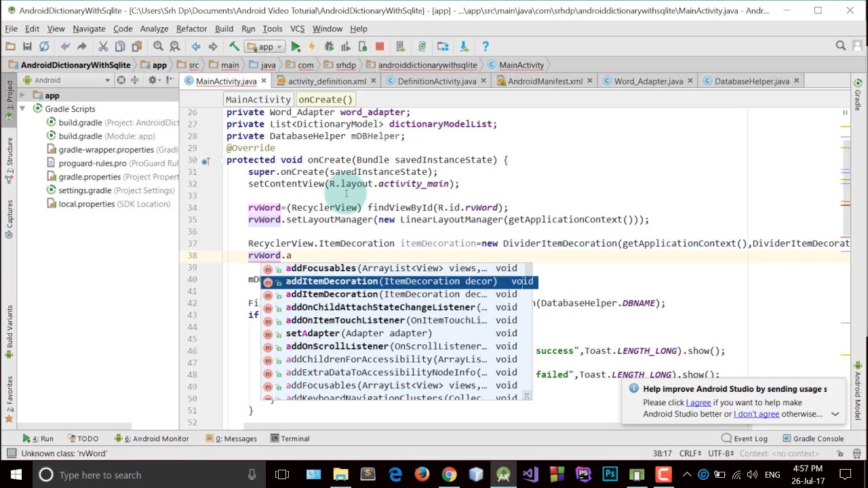This screenshot has height=488, width=868.
Task: Open the Navigate menu
Action: pos(89,28)
